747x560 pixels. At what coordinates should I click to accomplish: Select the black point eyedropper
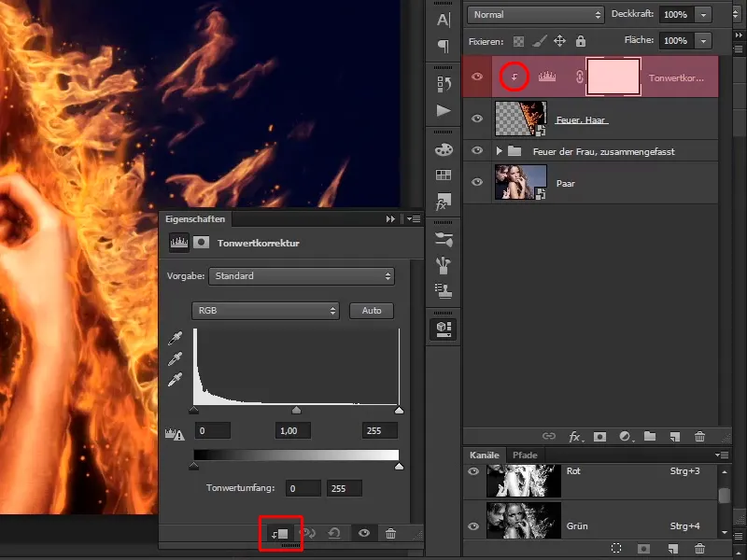tap(175, 339)
